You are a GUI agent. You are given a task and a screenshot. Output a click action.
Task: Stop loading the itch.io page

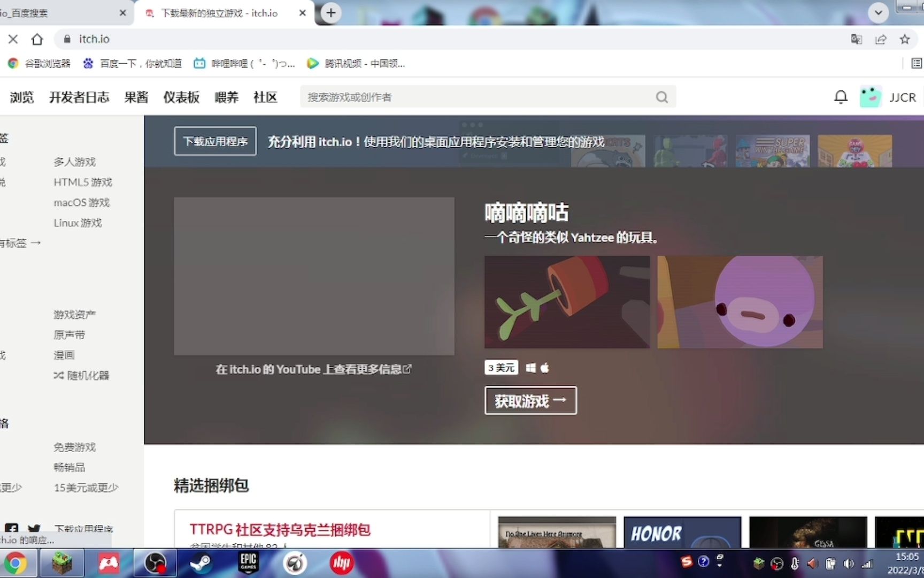(x=13, y=39)
